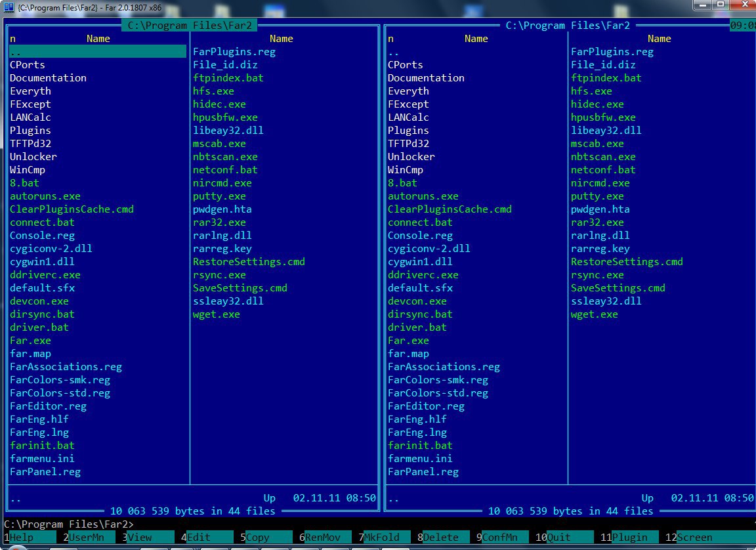Click the command line prompt C:\Program Files\Far2>
Screen dimensions: 756x550
[68, 524]
